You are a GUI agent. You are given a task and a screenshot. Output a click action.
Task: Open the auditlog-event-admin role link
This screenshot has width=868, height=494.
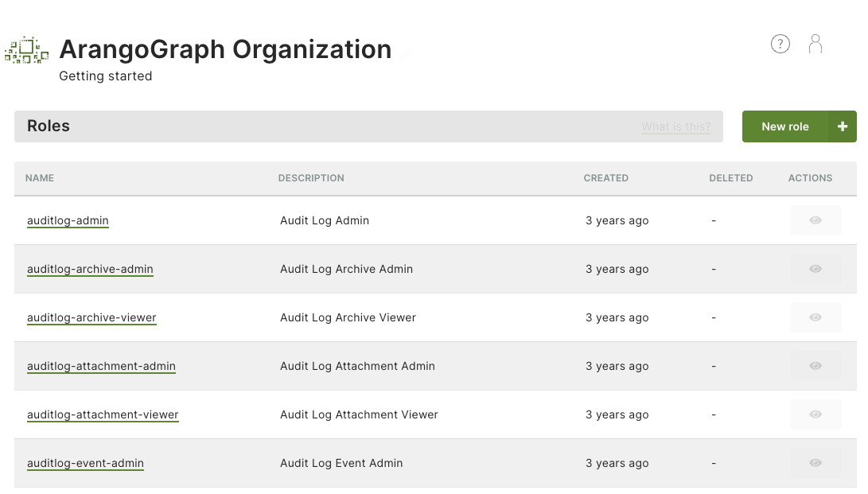pyautogui.click(x=85, y=464)
